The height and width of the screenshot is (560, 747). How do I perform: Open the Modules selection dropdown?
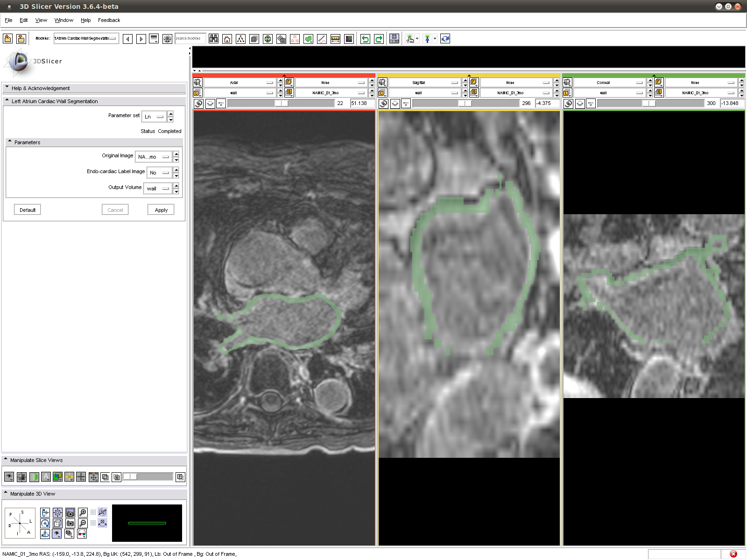pyautogui.click(x=86, y=39)
